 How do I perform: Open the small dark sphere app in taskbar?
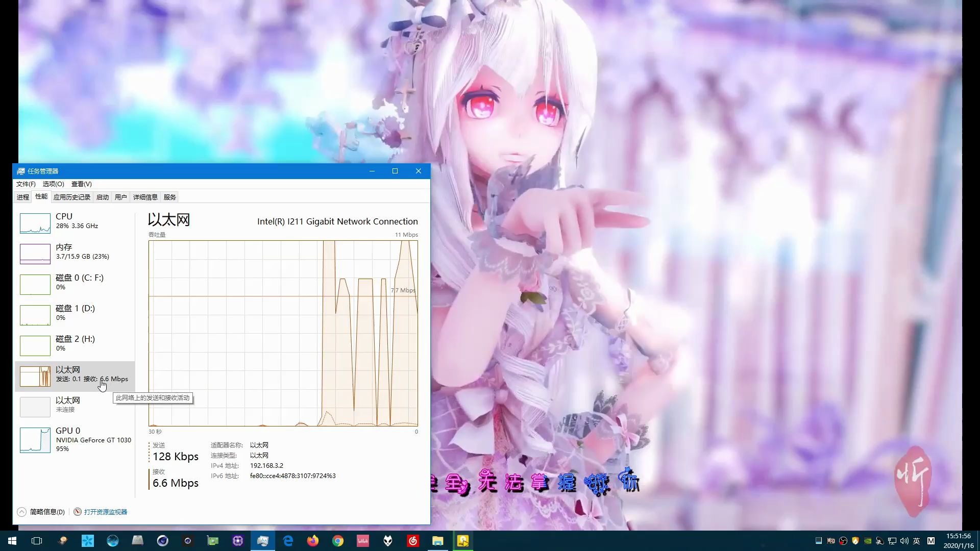(x=188, y=541)
